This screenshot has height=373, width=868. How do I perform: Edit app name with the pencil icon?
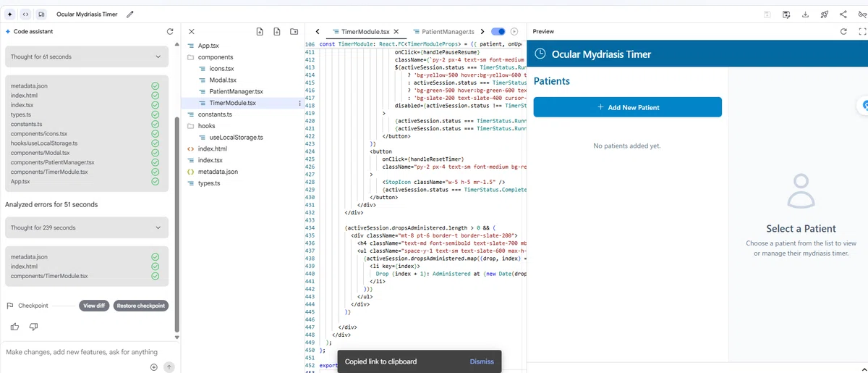(x=129, y=14)
